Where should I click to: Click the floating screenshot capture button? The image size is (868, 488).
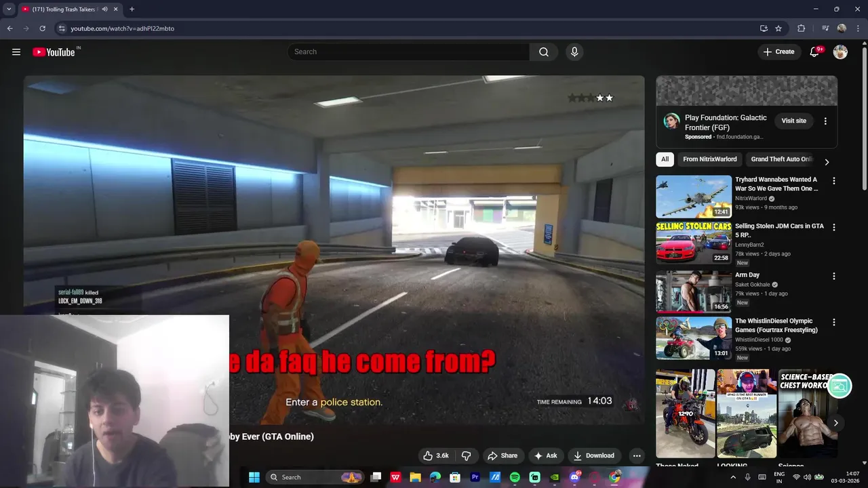click(839, 386)
